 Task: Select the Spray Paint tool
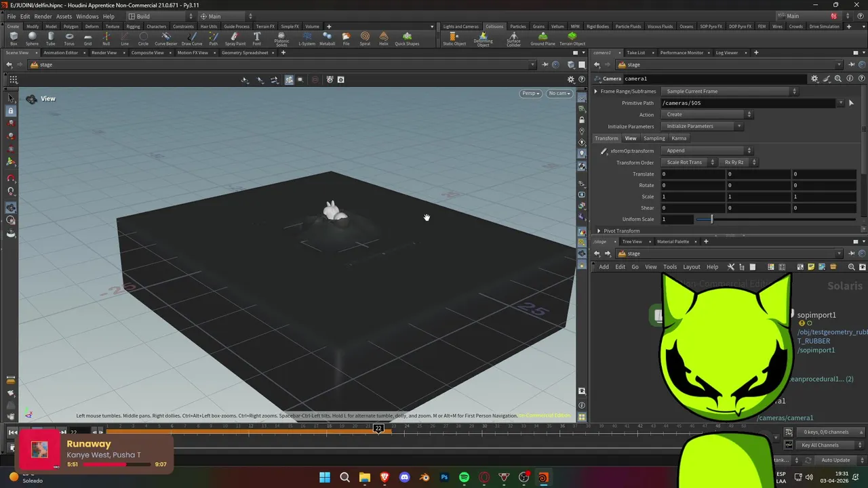235,39
